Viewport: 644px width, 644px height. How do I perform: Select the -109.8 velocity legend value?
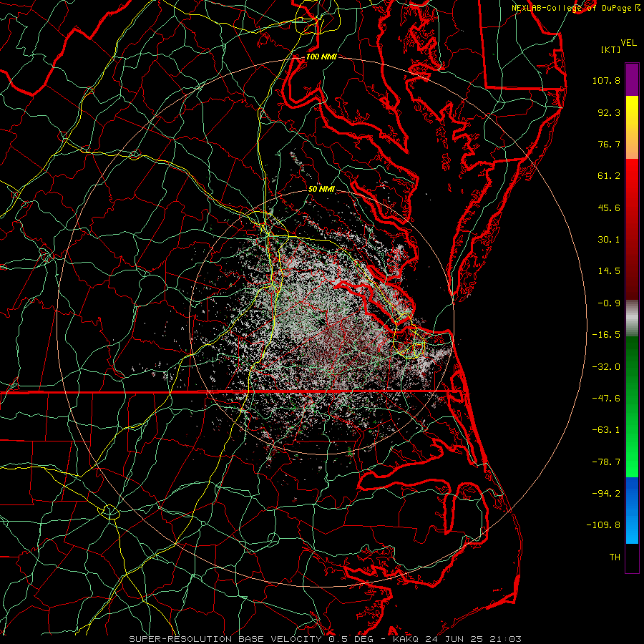tap(603, 525)
